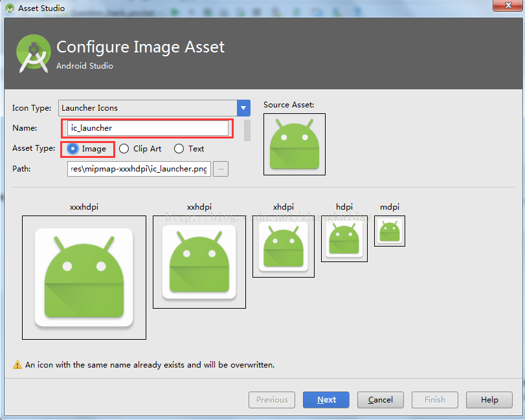Image resolution: width=525 pixels, height=420 pixels.
Task: Click the hdpi icon preview
Action: click(344, 239)
